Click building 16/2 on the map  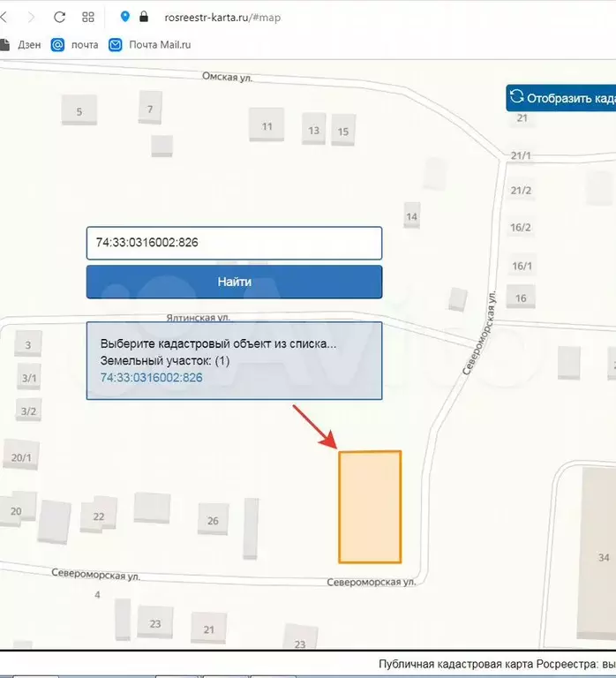point(521,227)
